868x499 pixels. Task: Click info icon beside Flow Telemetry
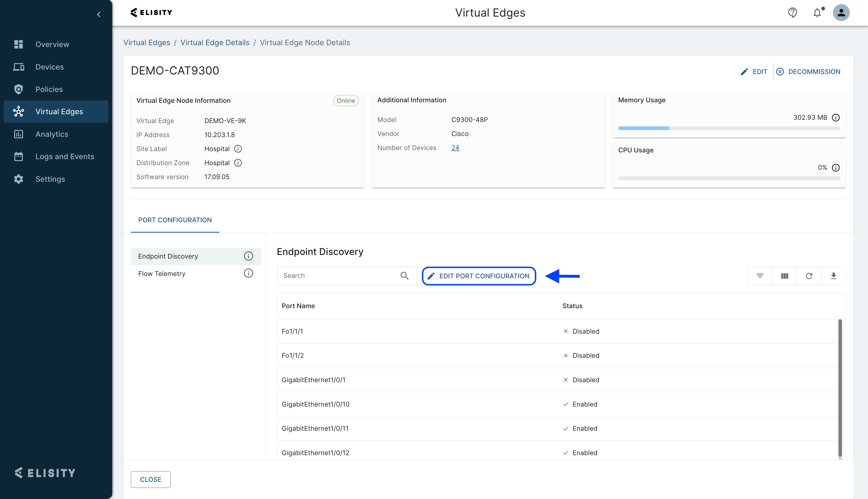(248, 273)
